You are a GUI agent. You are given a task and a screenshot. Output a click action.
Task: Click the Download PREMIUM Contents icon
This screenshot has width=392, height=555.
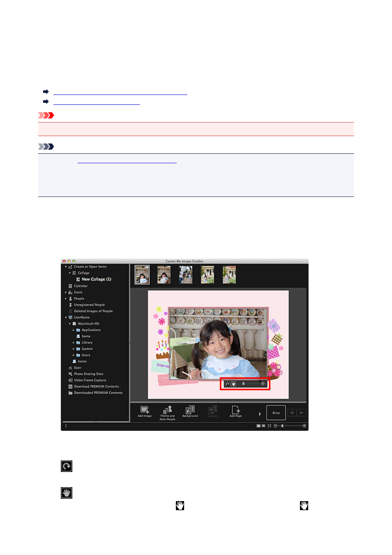coord(70,386)
